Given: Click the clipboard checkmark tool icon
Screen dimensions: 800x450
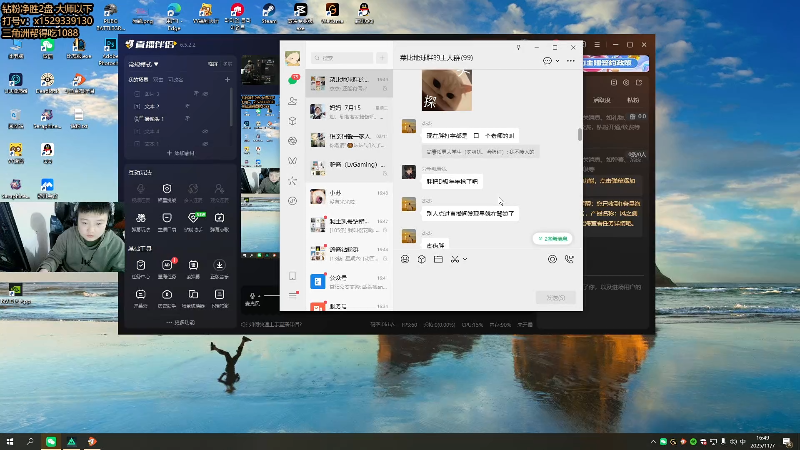Looking at the screenshot, I should click(141, 265).
